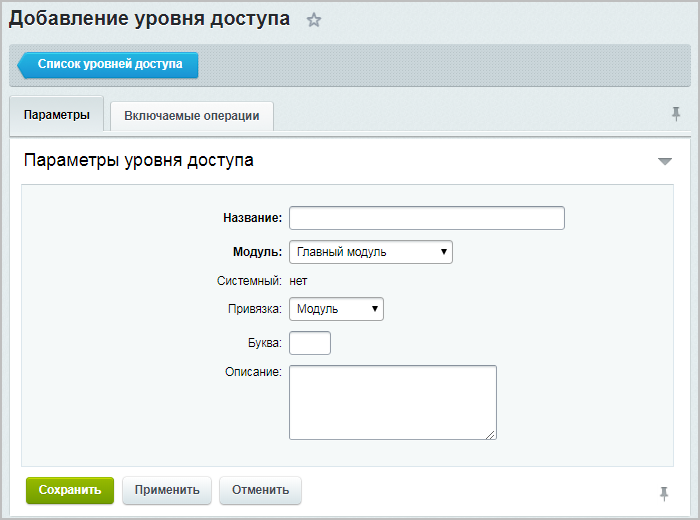Click the pin icon beside the tabs

click(x=676, y=115)
